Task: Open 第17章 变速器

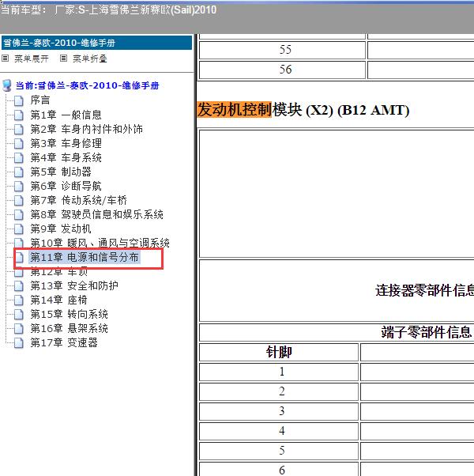Action: [x=64, y=342]
